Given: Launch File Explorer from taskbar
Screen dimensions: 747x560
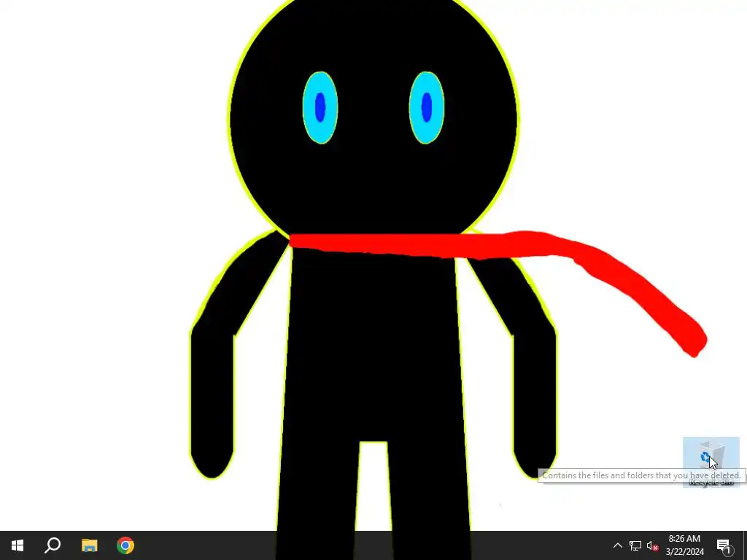Looking at the screenshot, I should (x=89, y=545).
